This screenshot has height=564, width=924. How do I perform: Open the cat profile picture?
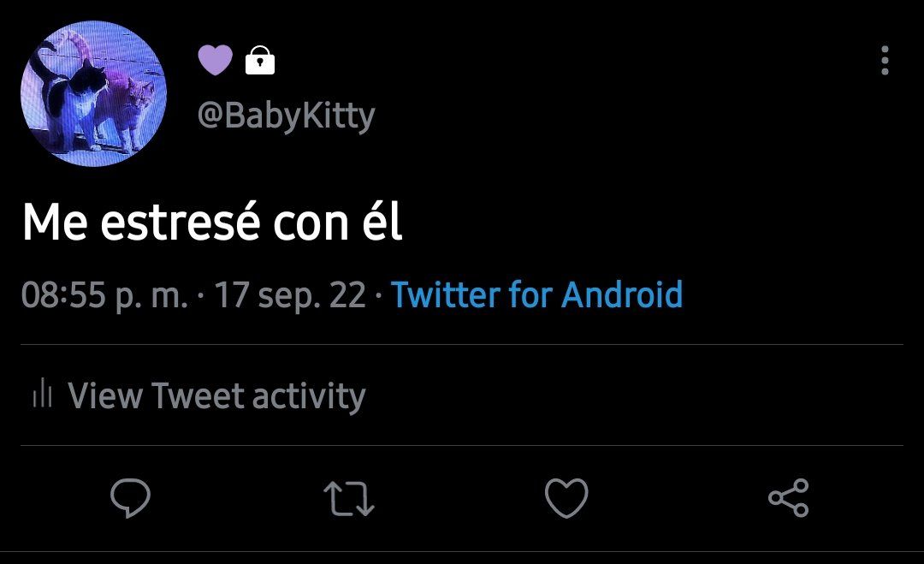[93, 93]
